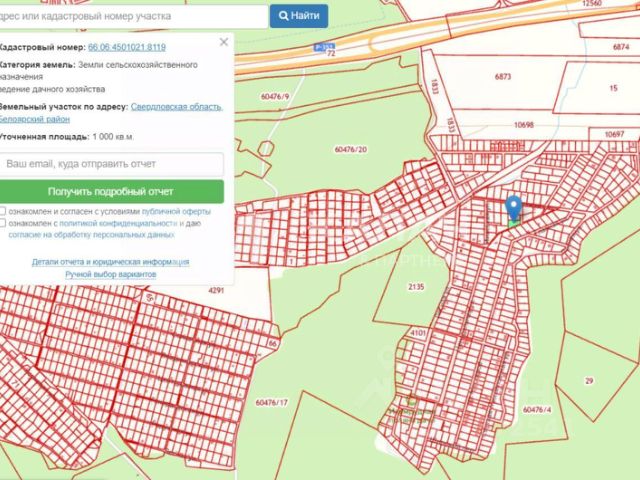Select map parcel labeled 2135
This screenshot has height=480, width=640.
click(x=416, y=287)
